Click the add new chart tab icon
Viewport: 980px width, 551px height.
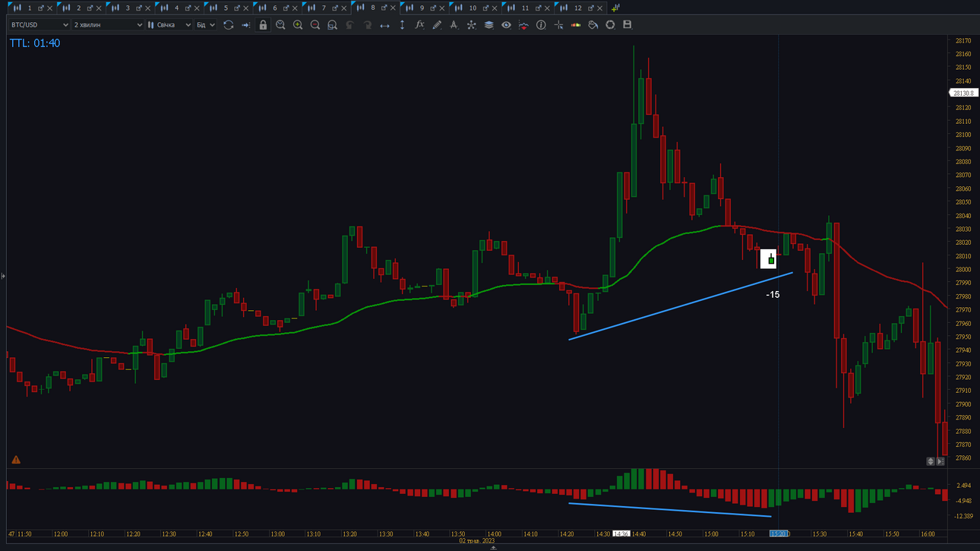coord(615,8)
